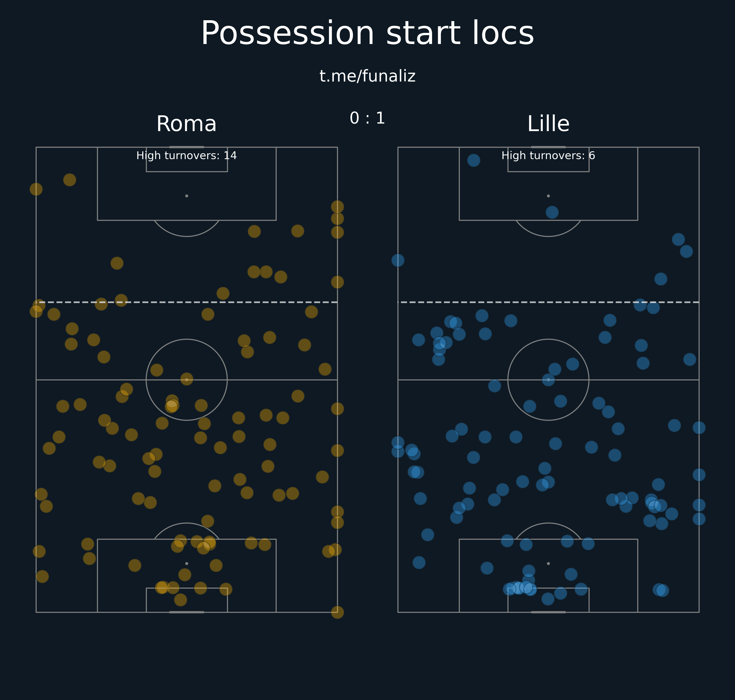
Task: Select the Roma team heading
Action: (x=186, y=124)
